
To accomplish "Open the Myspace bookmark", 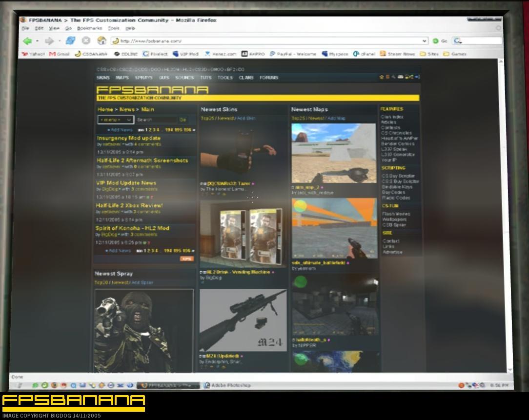I will (335, 54).
